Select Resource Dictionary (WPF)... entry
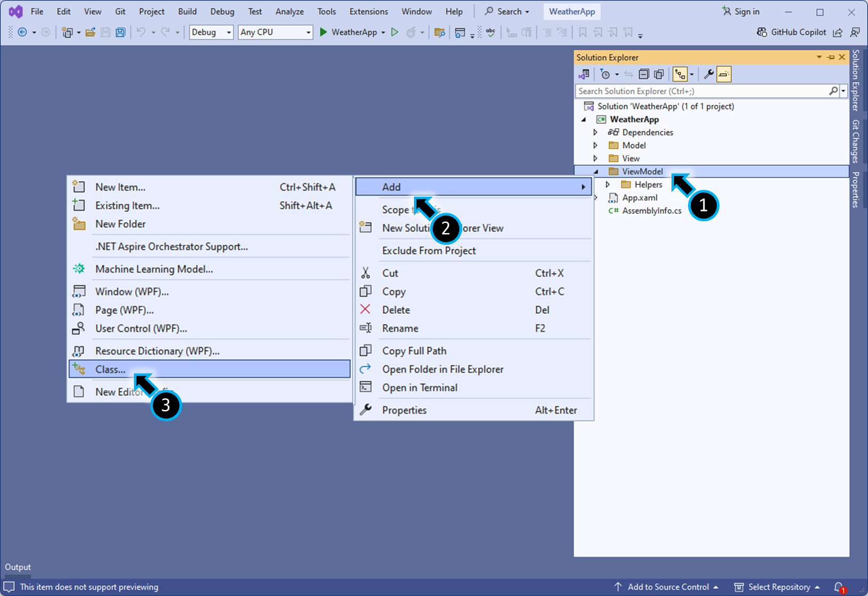Viewport: 868px width, 596px height. tap(209, 351)
